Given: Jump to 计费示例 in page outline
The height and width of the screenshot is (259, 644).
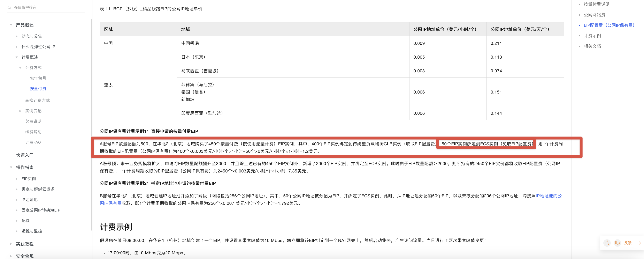Looking at the screenshot, I should [592, 36].
